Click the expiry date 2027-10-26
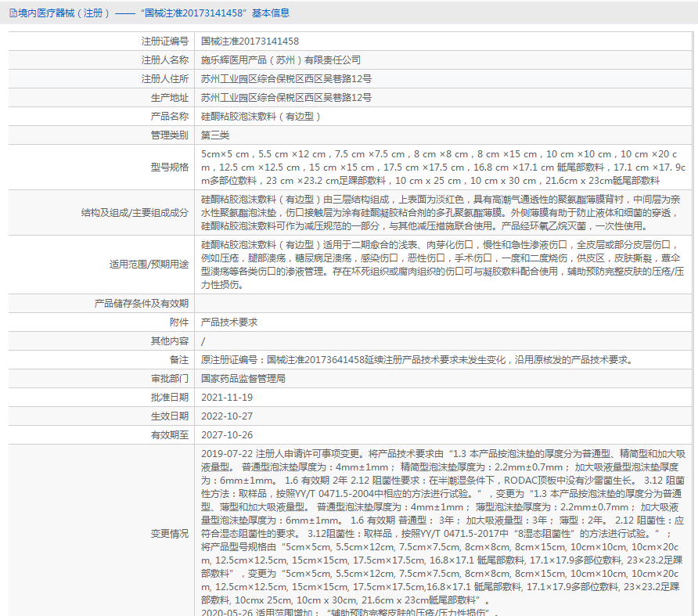698x616 pixels. (x=227, y=434)
